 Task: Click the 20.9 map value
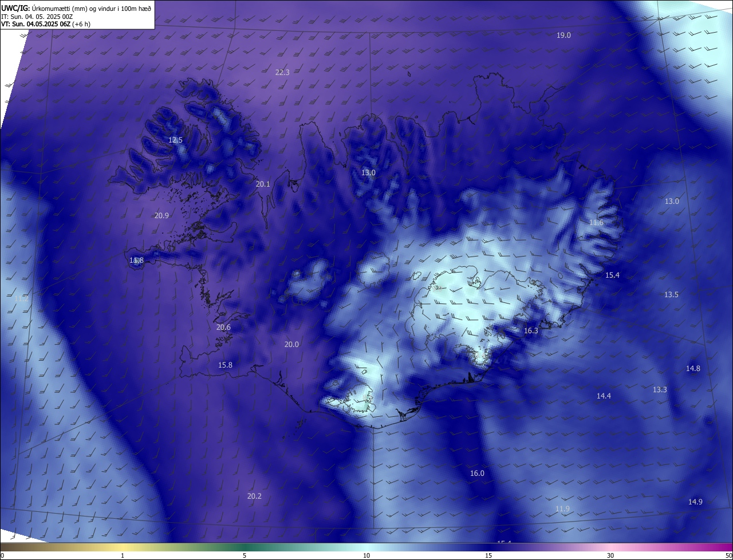[161, 216]
